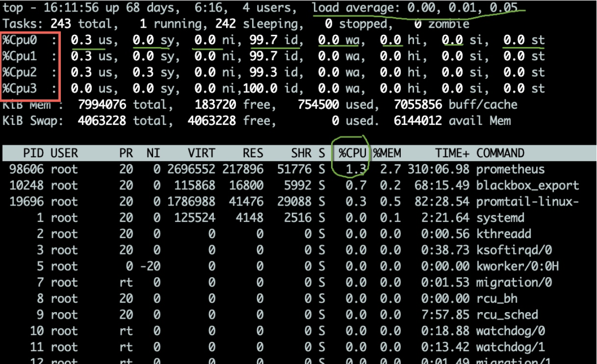This screenshot has width=597, height=364.
Task: Click the %CPU column header
Action: [x=353, y=153]
